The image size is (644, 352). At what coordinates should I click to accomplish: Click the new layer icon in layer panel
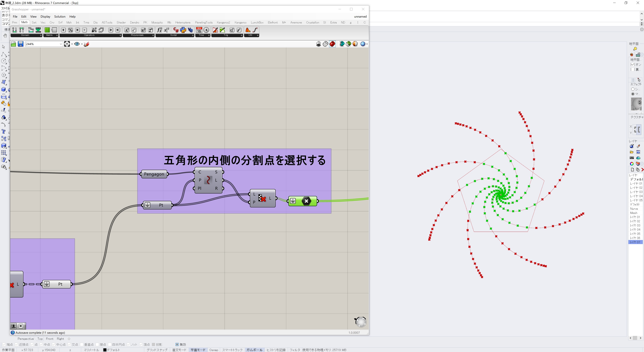click(x=632, y=170)
